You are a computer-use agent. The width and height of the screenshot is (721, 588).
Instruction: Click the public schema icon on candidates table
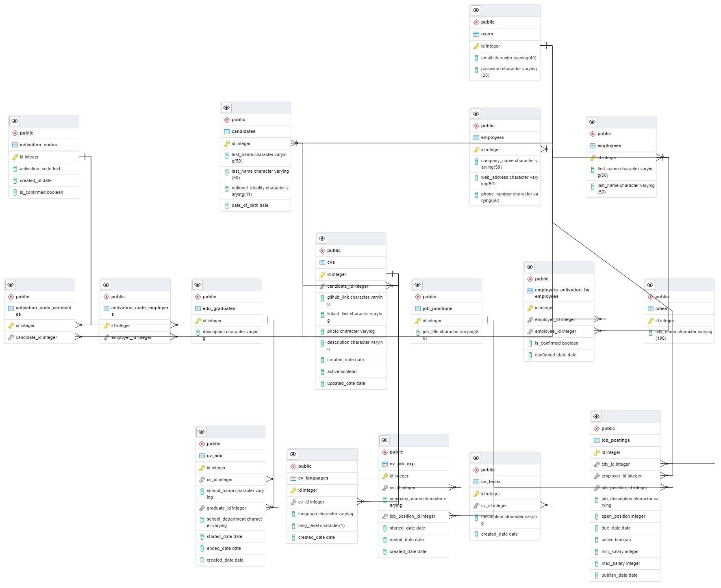click(227, 119)
